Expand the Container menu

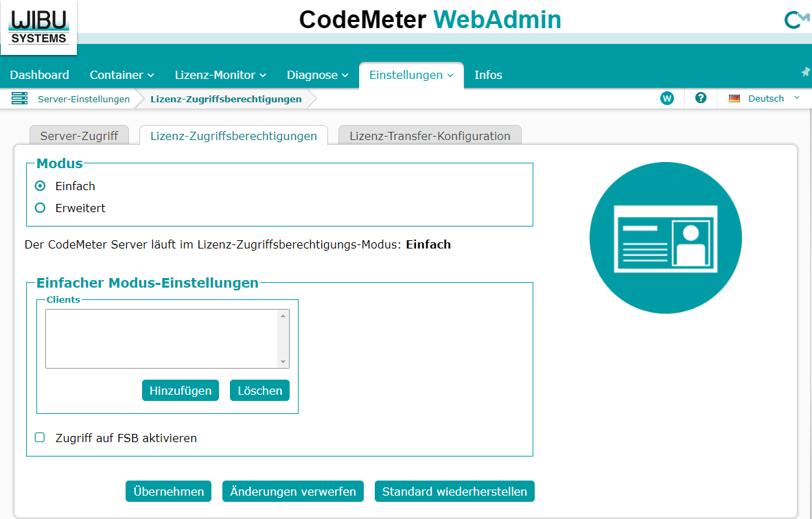[x=121, y=75]
